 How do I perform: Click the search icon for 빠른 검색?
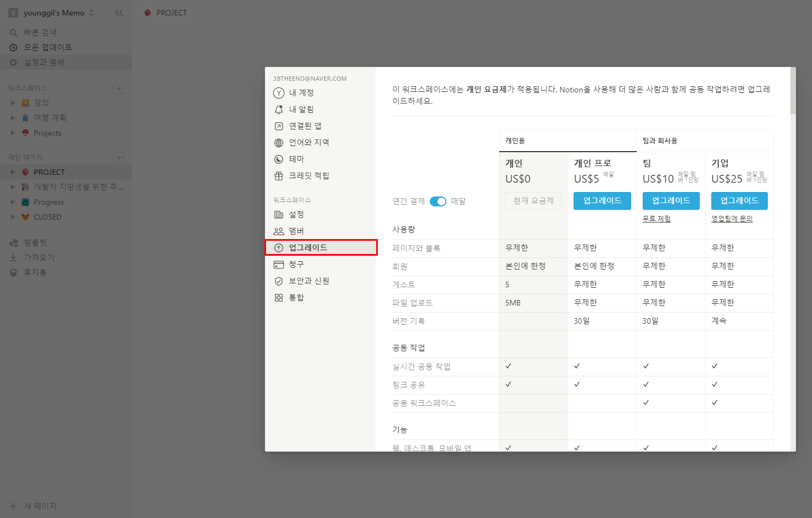click(x=13, y=33)
